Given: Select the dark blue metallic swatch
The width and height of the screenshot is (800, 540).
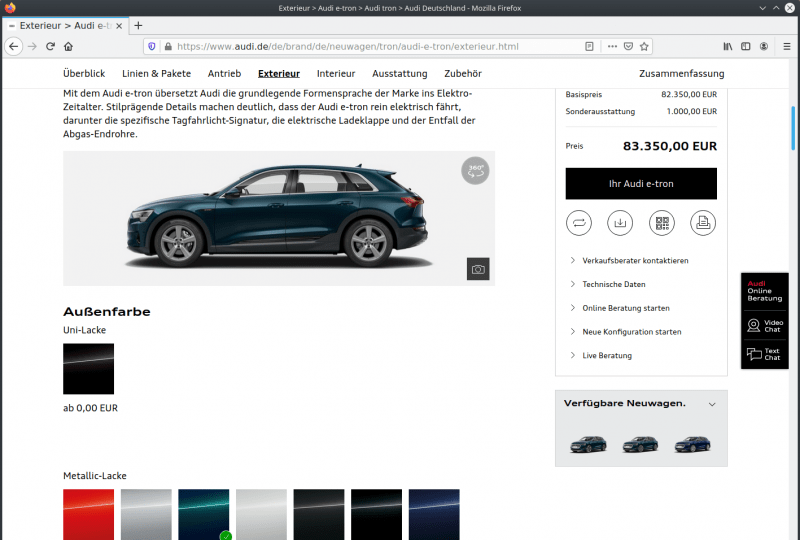Looking at the screenshot, I should click(434, 514).
